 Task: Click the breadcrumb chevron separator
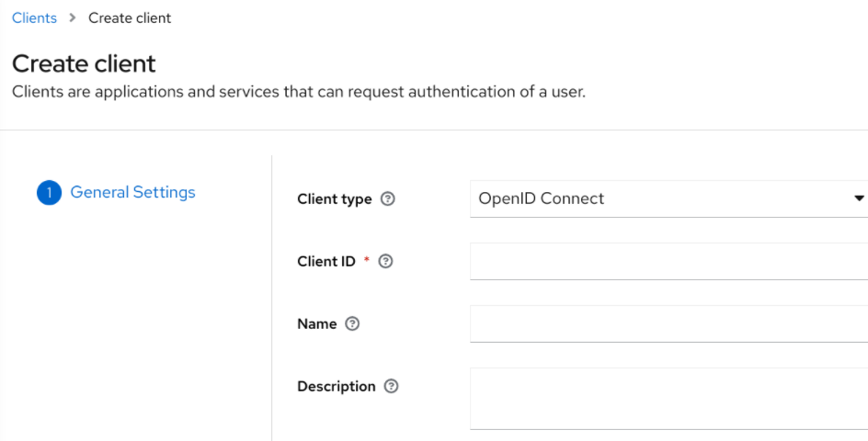(x=73, y=18)
